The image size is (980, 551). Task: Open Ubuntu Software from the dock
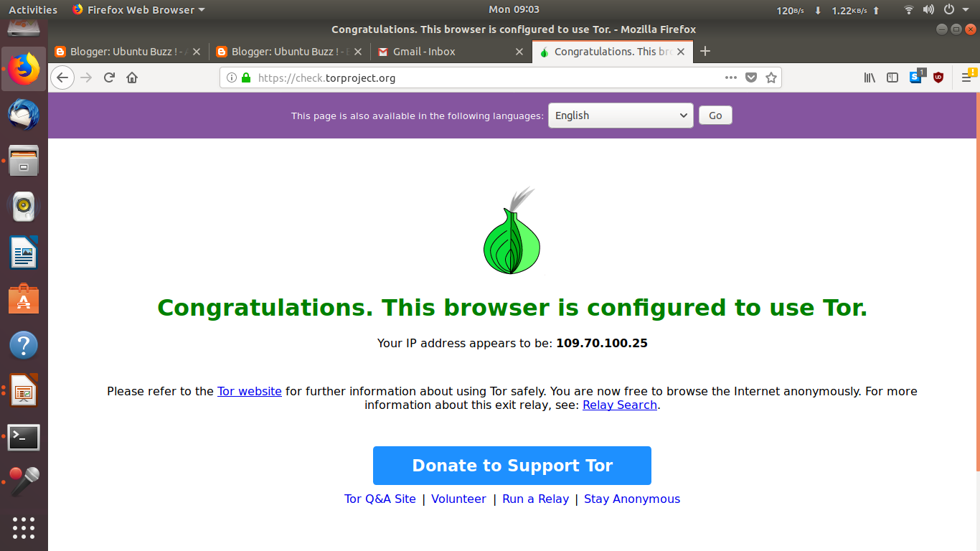pyautogui.click(x=24, y=299)
